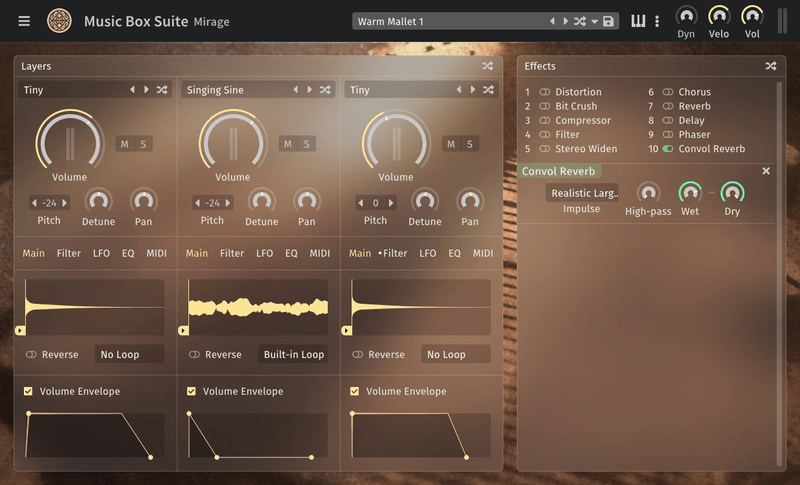Screen dimensions: 800x485
Task: Open MIDI tab on Singing Sine layer
Action: pyautogui.click(x=320, y=253)
